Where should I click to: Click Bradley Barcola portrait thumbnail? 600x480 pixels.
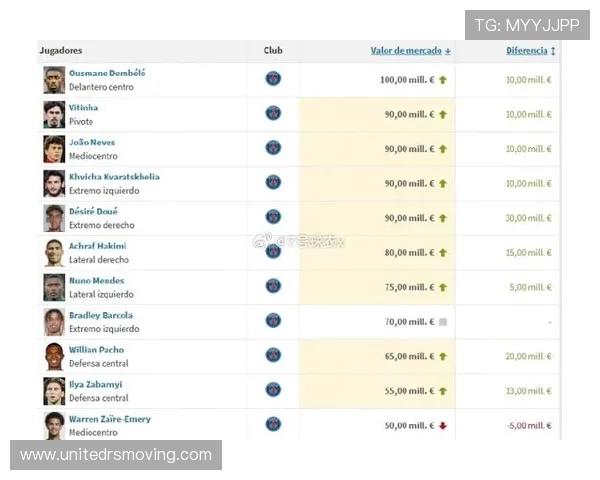click(54, 322)
